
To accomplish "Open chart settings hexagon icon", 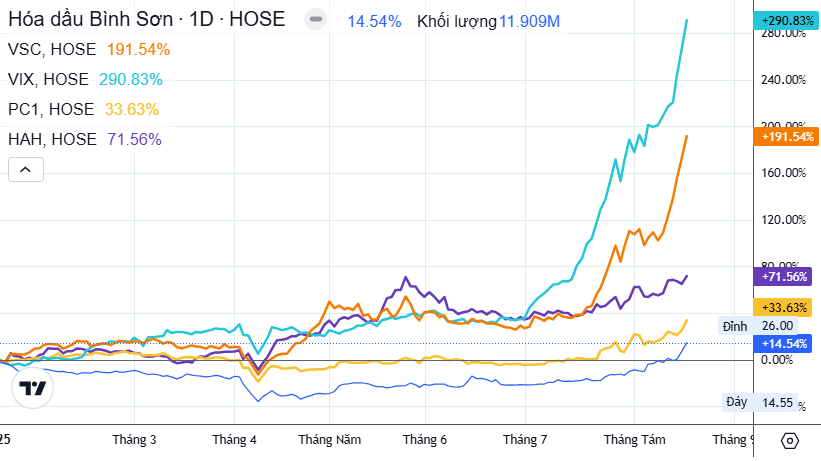I will (790, 441).
